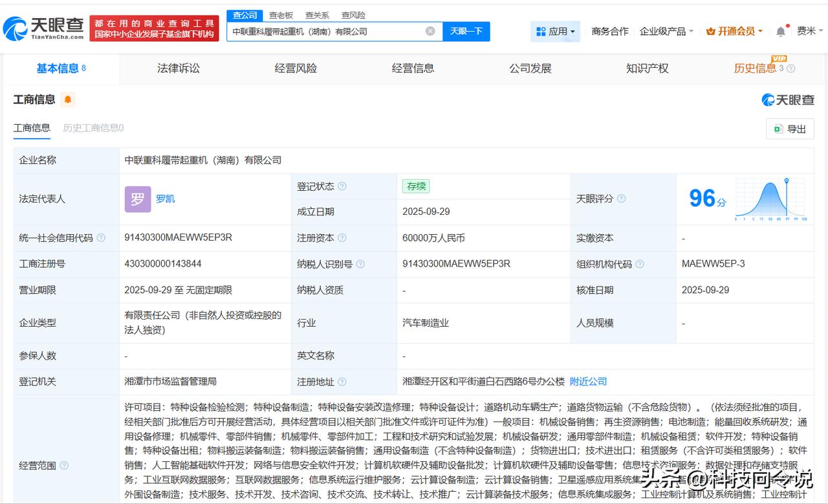Image resolution: width=828 pixels, height=504 pixels.
Task: Switch to the 法律诉讼 tab
Action: [x=179, y=69]
